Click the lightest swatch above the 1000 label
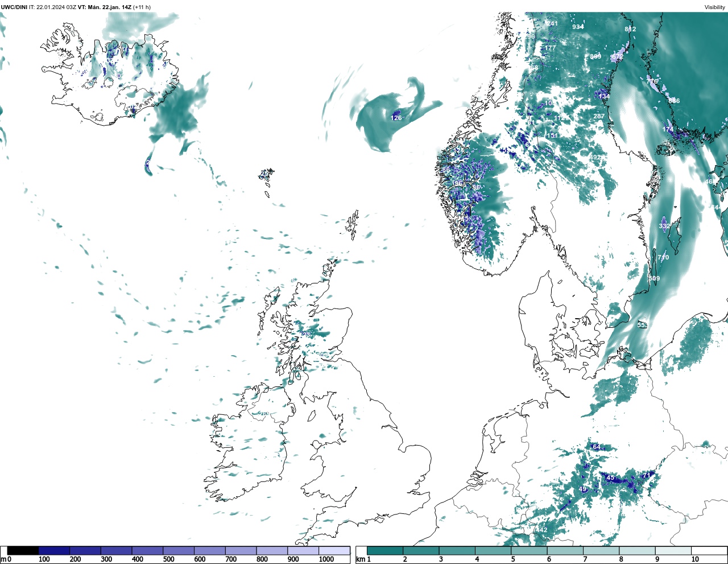 [334, 551]
